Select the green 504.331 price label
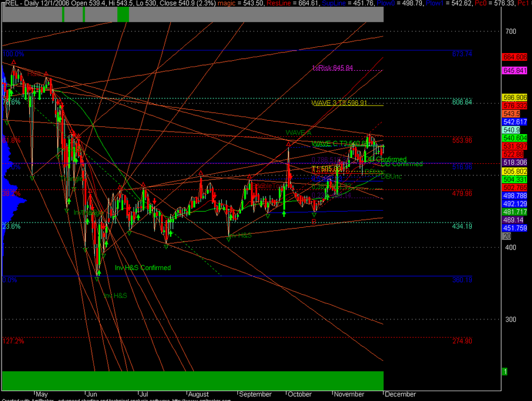The image size is (532, 401). [x=515, y=179]
